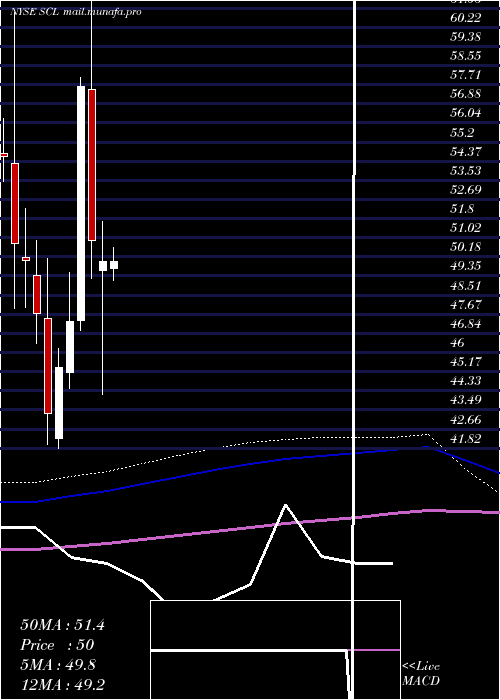Click the 42.66 price axis label
The width and height of the screenshot is (500, 700).
[465, 420]
